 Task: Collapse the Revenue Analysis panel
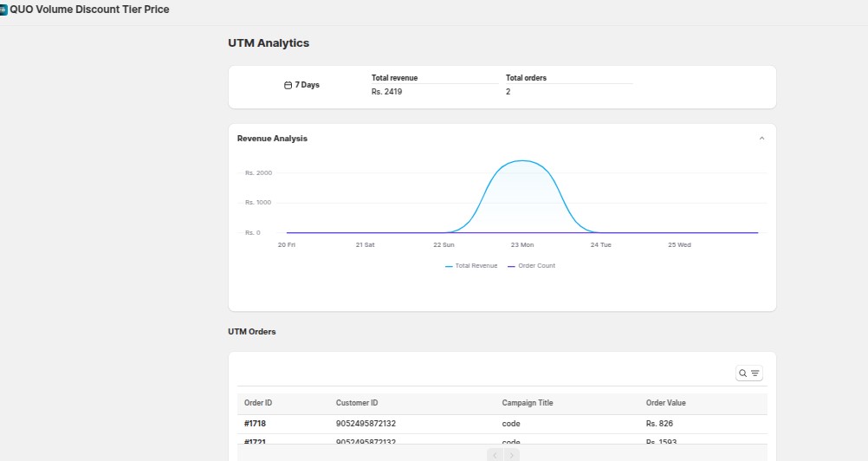pyautogui.click(x=761, y=139)
